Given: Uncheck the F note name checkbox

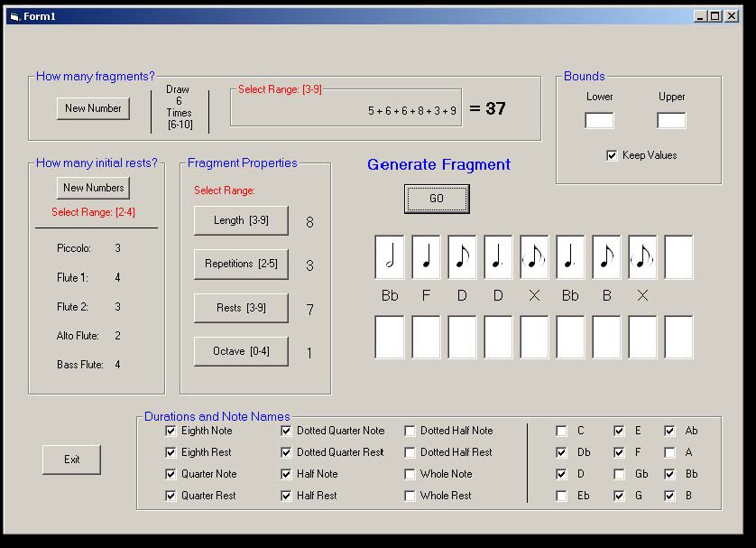Looking at the screenshot, I should 620,452.
